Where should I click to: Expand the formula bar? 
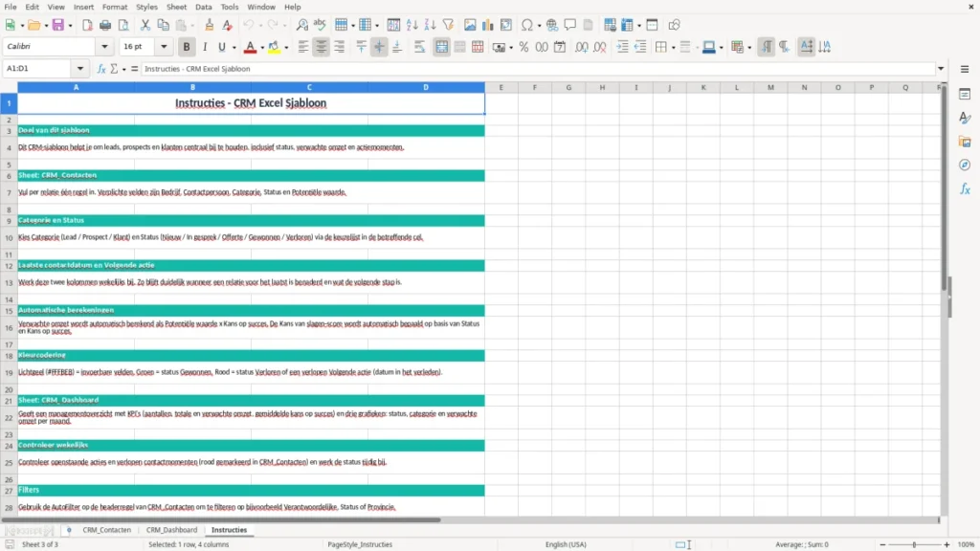coord(941,69)
